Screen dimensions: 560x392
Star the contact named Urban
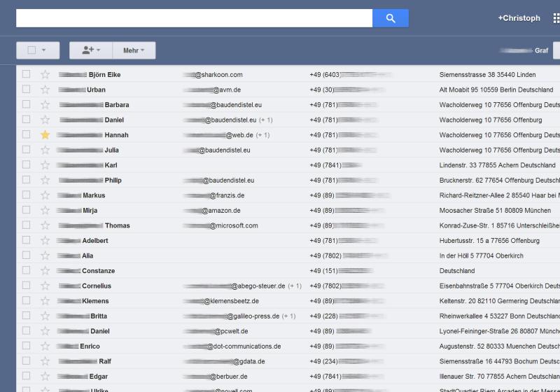click(x=45, y=90)
